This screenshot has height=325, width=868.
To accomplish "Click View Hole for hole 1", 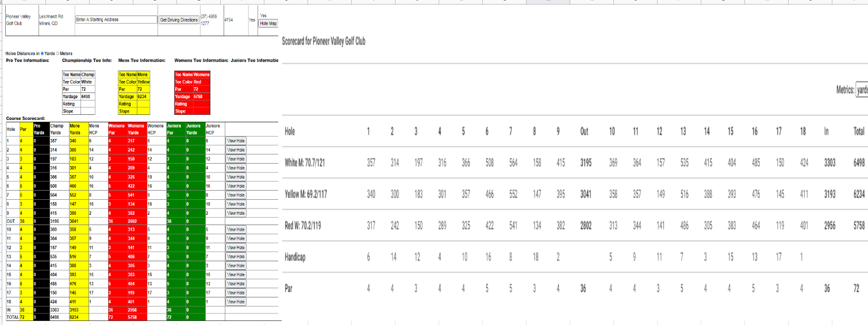I will [x=236, y=140].
